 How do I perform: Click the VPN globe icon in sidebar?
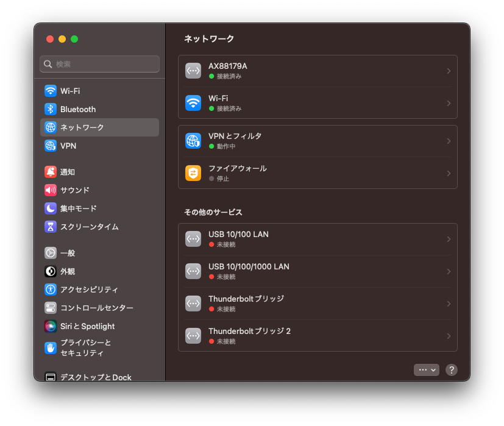pyautogui.click(x=51, y=146)
